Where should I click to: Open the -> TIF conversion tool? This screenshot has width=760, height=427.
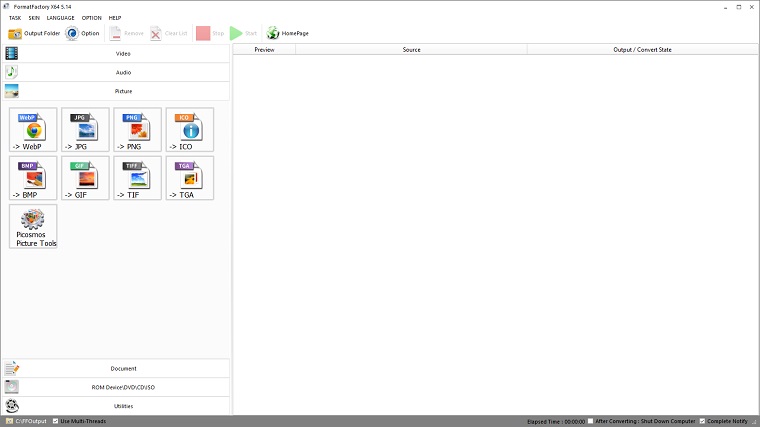138,178
